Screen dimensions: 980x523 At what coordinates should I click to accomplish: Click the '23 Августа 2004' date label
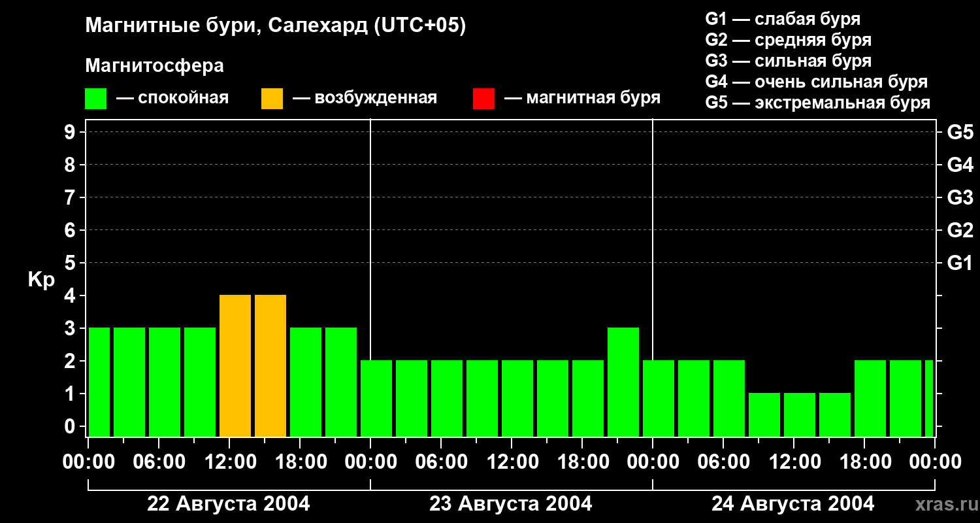511,504
